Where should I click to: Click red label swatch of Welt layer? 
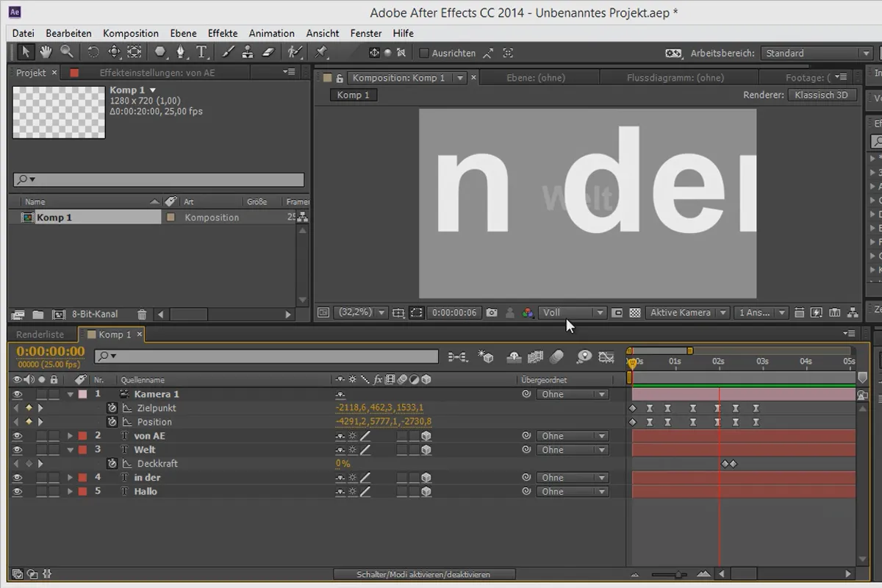click(x=83, y=450)
